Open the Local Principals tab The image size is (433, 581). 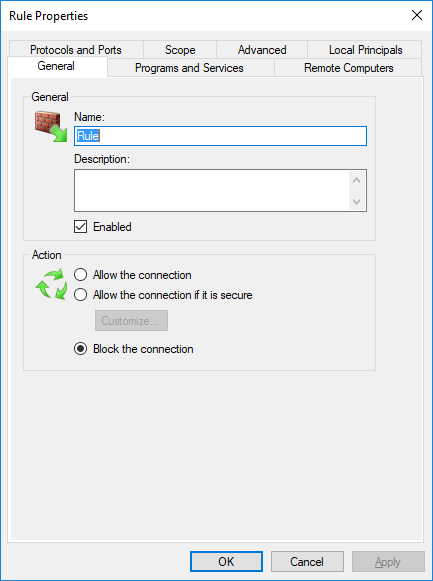point(365,50)
